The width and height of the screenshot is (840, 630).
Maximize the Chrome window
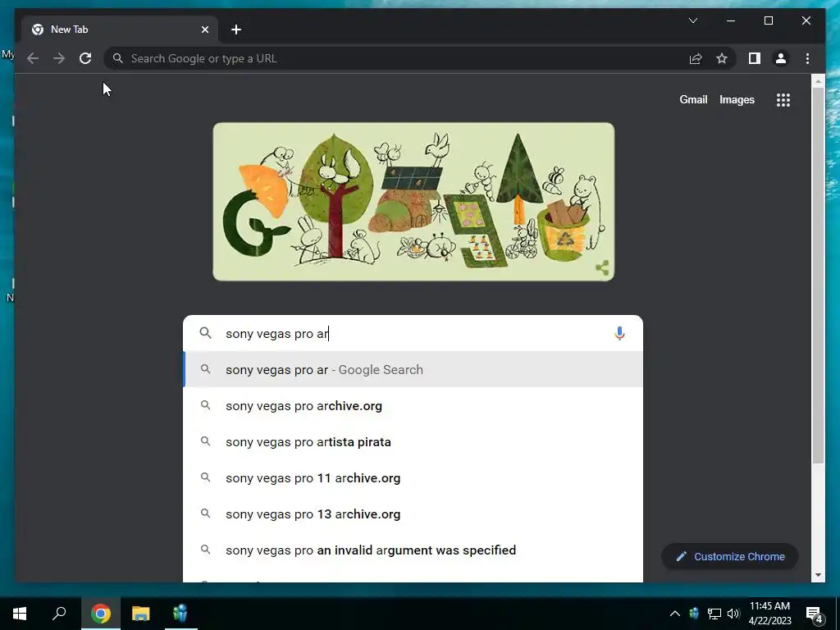point(768,21)
